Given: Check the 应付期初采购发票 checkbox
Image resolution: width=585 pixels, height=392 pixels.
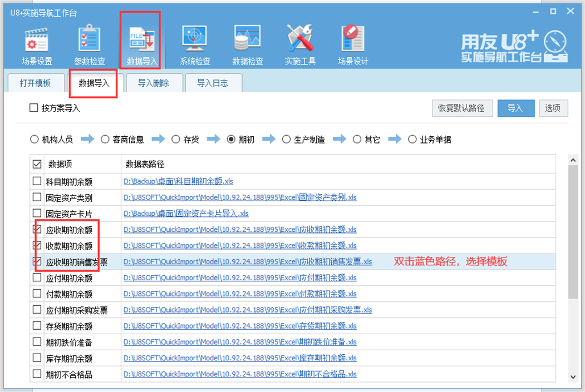Looking at the screenshot, I should coord(37,310).
